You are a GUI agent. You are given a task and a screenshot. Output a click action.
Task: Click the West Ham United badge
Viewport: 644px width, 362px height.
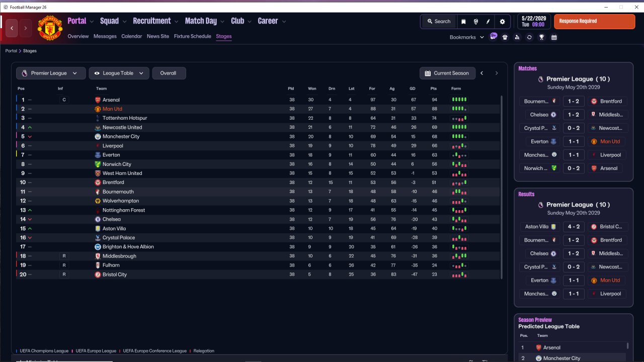98,173
